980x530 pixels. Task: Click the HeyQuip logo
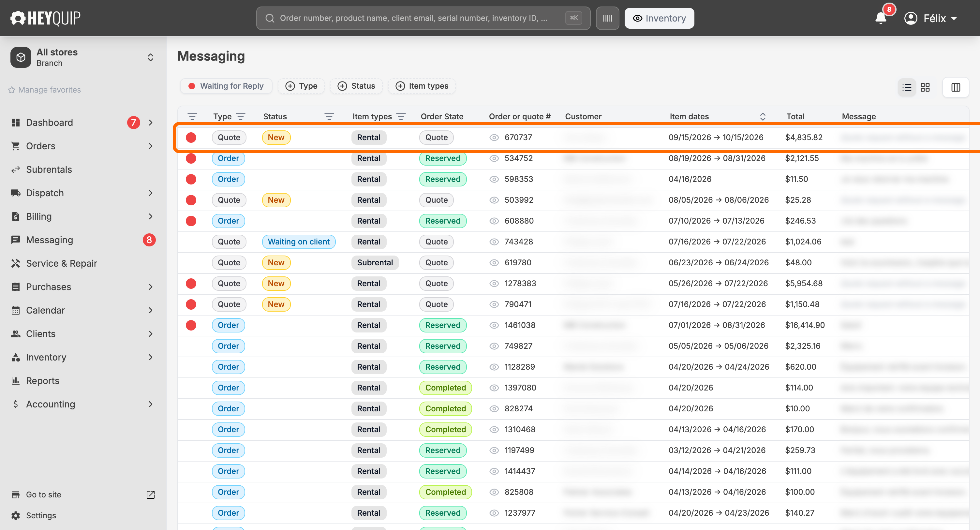(45, 18)
